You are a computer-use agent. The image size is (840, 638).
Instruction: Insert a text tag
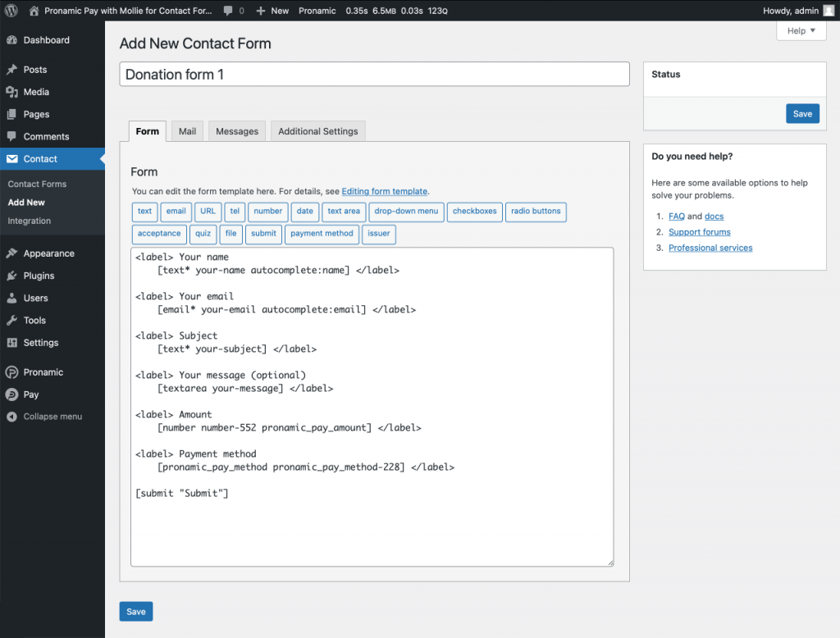[144, 212]
